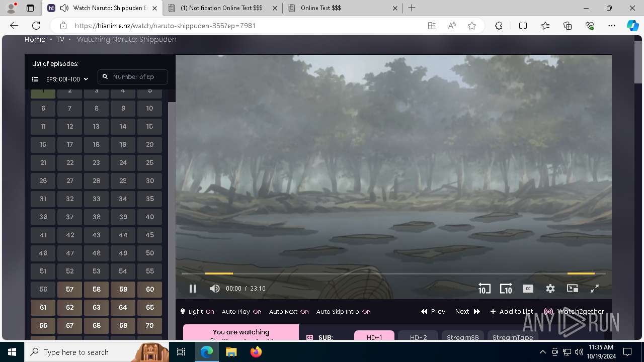Open episode 25

pos(149,162)
